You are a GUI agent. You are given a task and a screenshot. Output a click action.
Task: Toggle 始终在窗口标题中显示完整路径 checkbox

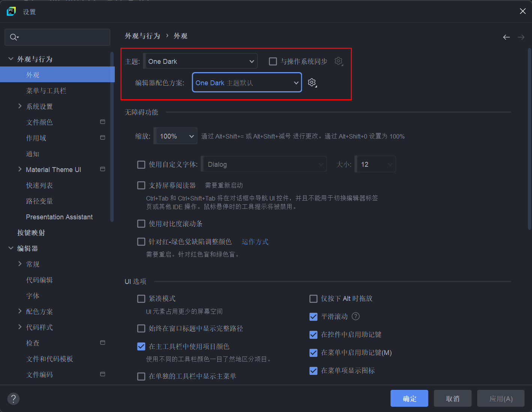click(141, 329)
